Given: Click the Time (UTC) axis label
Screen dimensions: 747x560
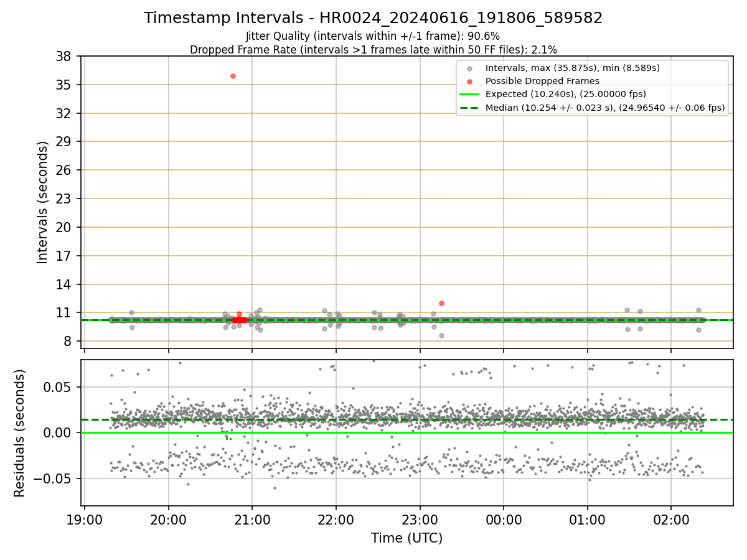Looking at the screenshot, I should (x=407, y=538).
